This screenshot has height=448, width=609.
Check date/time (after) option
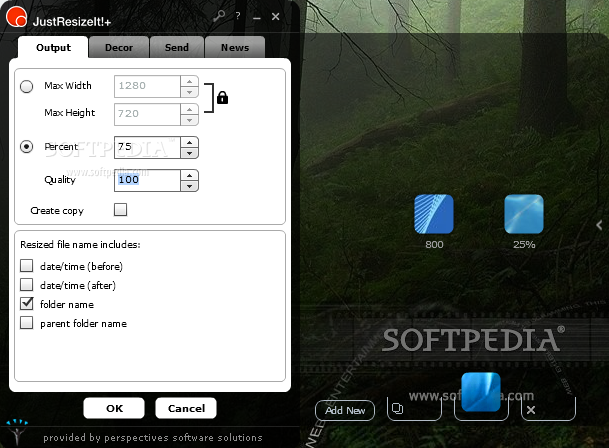pos(26,285)
